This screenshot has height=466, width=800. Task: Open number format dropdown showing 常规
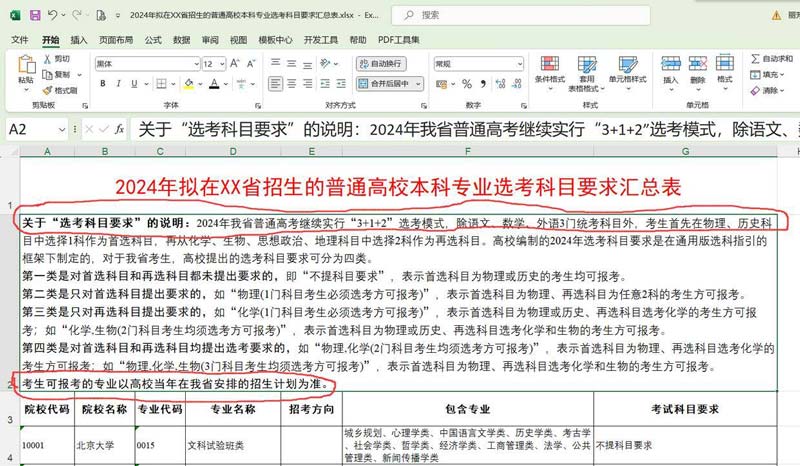(479, 63)
